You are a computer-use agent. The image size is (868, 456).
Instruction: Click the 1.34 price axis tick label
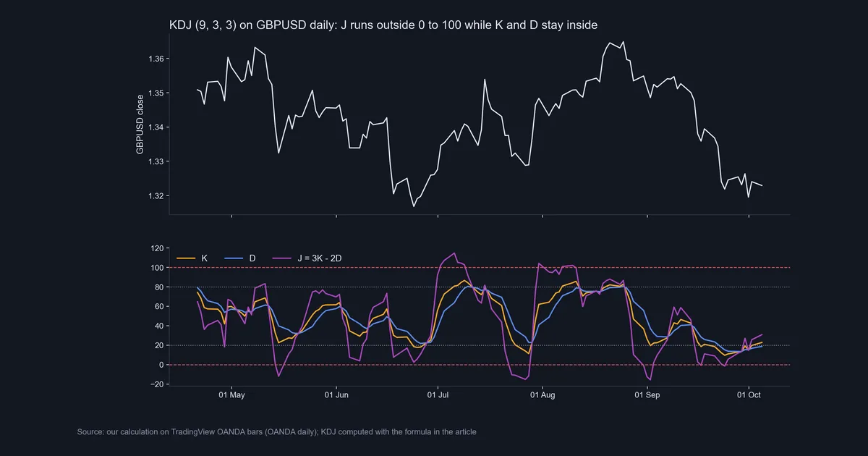tap(157, 127)
